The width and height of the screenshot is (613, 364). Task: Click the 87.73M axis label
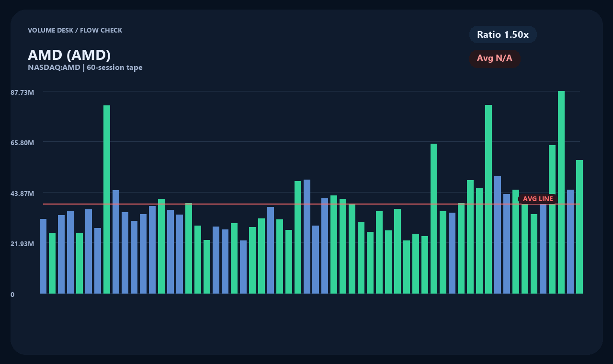(23, 92)
